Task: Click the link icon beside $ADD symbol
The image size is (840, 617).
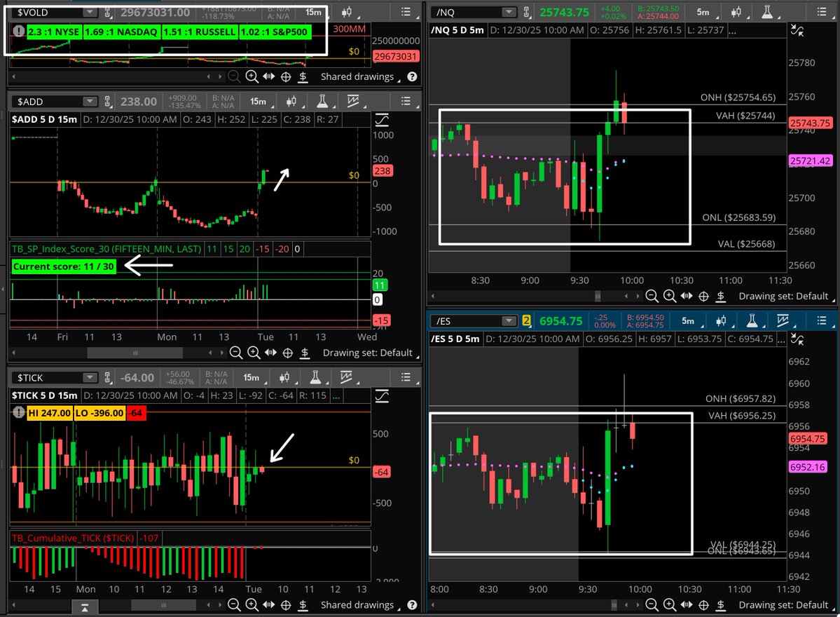Action: click(108, 102)
